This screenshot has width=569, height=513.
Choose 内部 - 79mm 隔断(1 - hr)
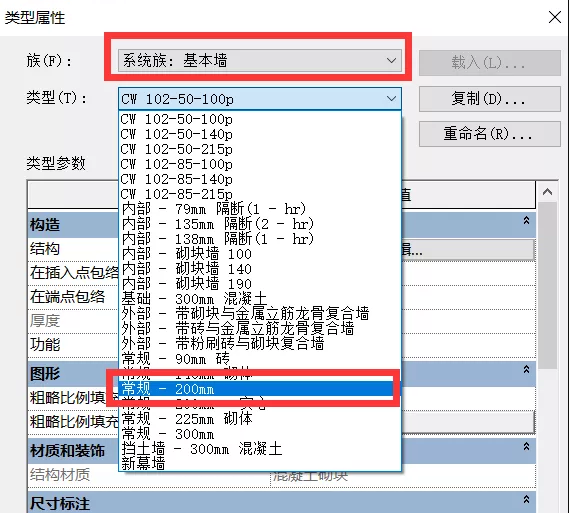tap(260, 209)
